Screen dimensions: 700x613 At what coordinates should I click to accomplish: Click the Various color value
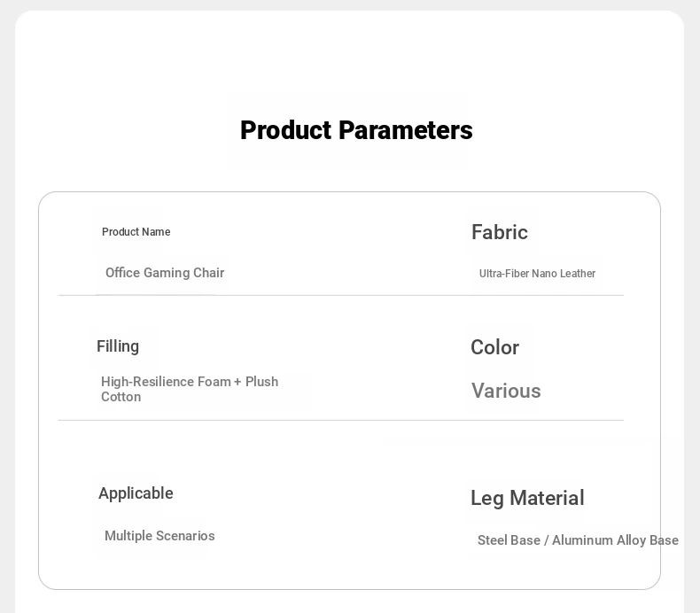pos(506,391)
